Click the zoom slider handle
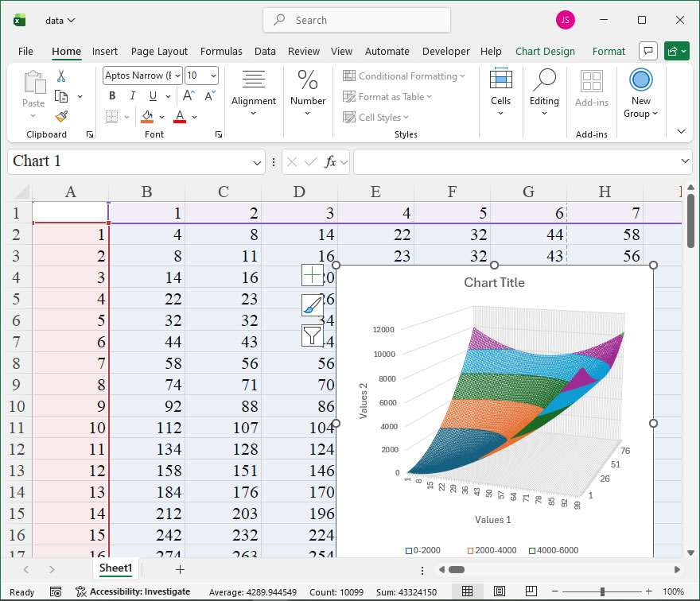700x601 pixels. pos(602,591)
